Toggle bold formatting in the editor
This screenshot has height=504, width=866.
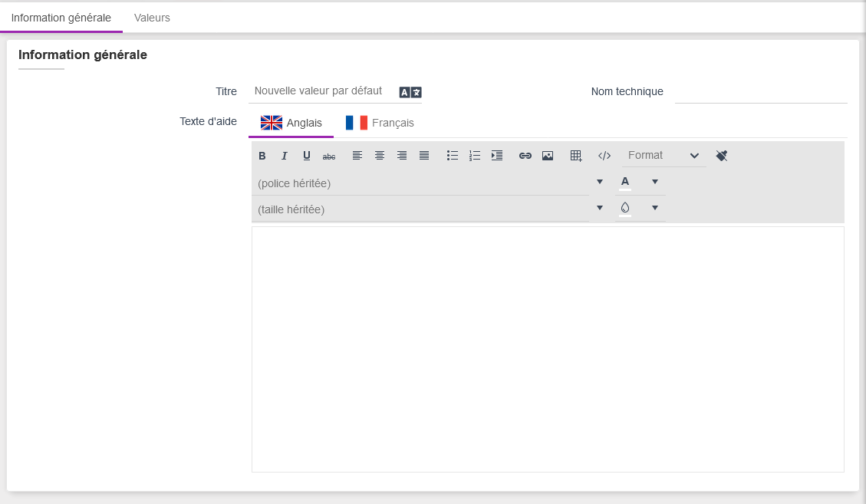pos(262,156)
